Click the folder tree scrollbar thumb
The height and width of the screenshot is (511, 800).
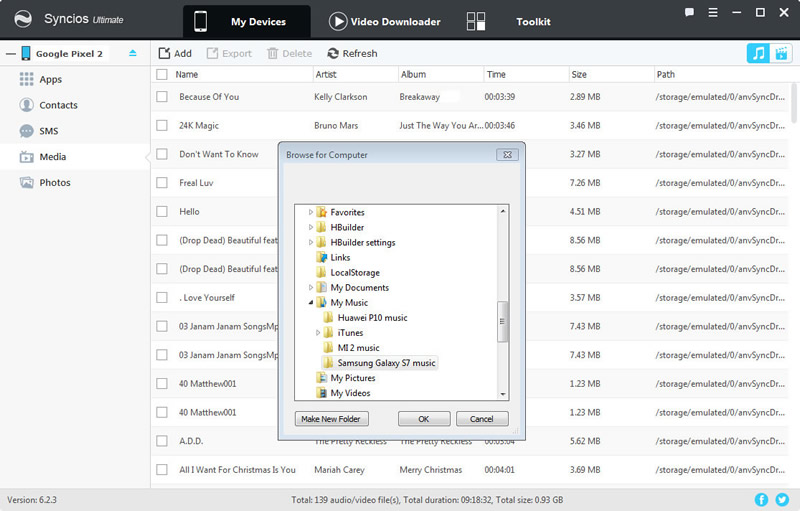click(503, 321)
